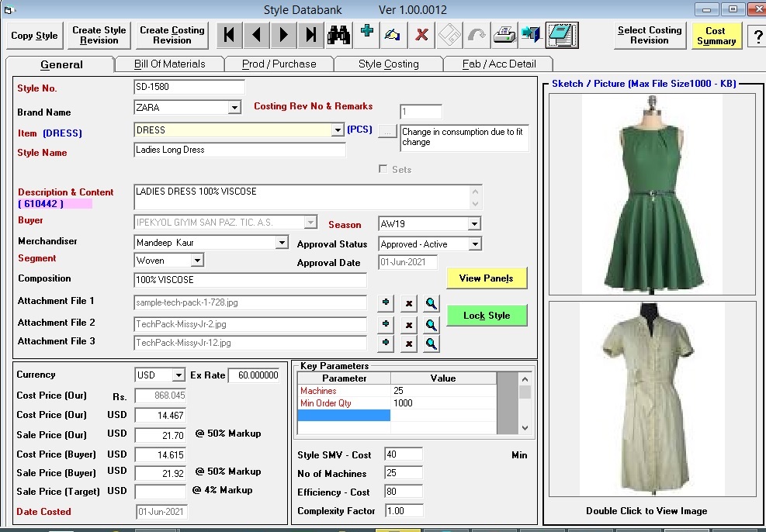766x532 pixels.
Task: Open the Item DRESS dropdown
Action: [x=337, y=130]
